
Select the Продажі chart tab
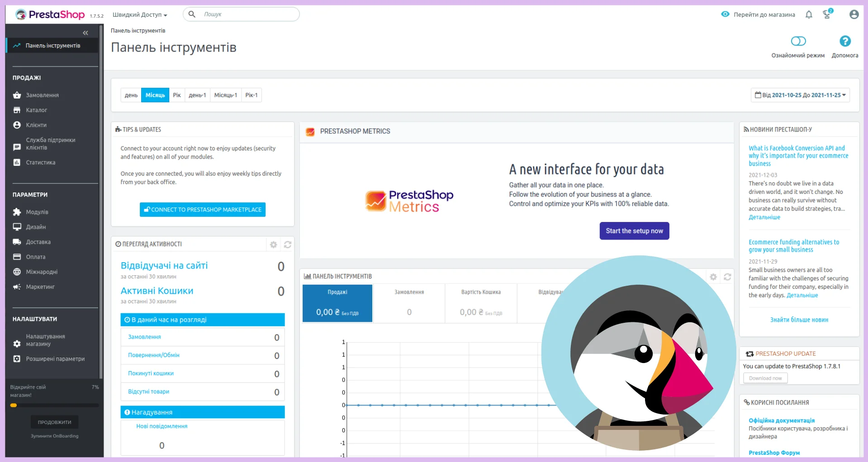click(x=337, y=303)
